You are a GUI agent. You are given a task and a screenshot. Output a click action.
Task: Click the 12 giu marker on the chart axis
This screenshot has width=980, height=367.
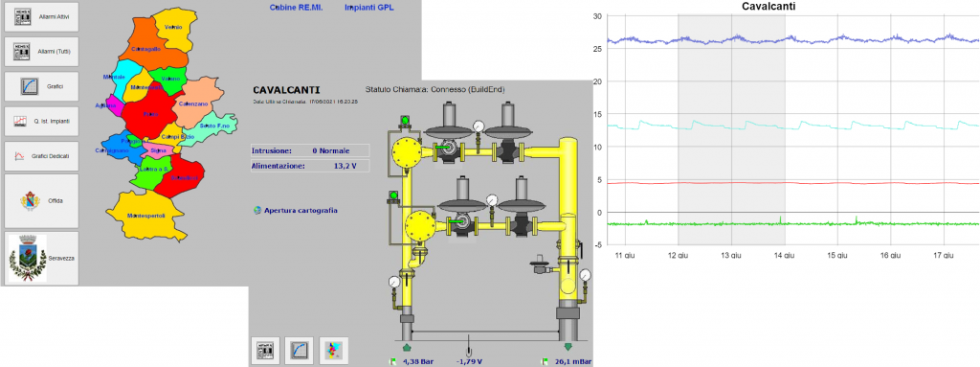[x=679, y=255]
